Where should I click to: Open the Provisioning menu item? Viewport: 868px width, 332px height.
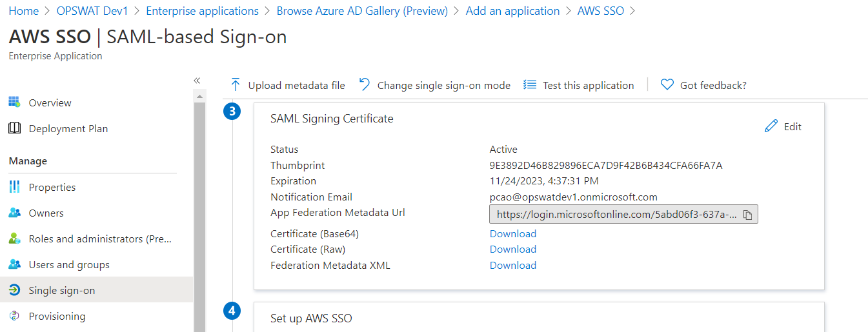coord(57,317)
